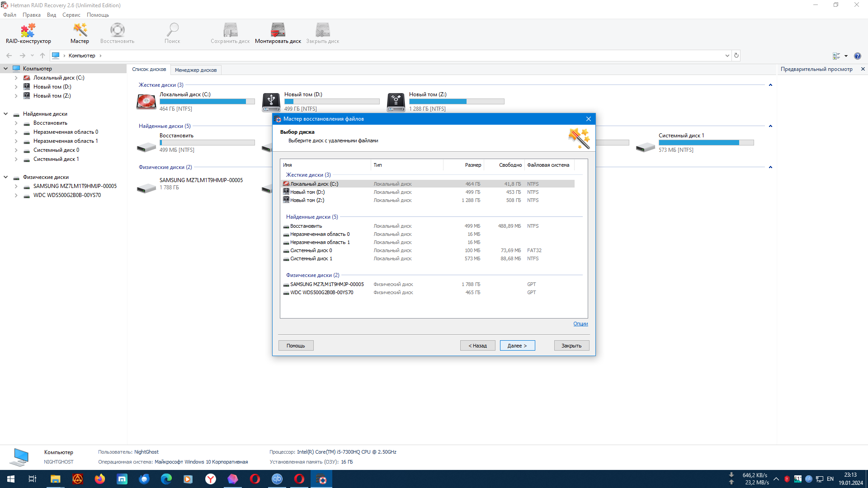This screenshot has width=868, height=488.
Task: Open the Windows Start menu
Action: (x=11, y=479)
